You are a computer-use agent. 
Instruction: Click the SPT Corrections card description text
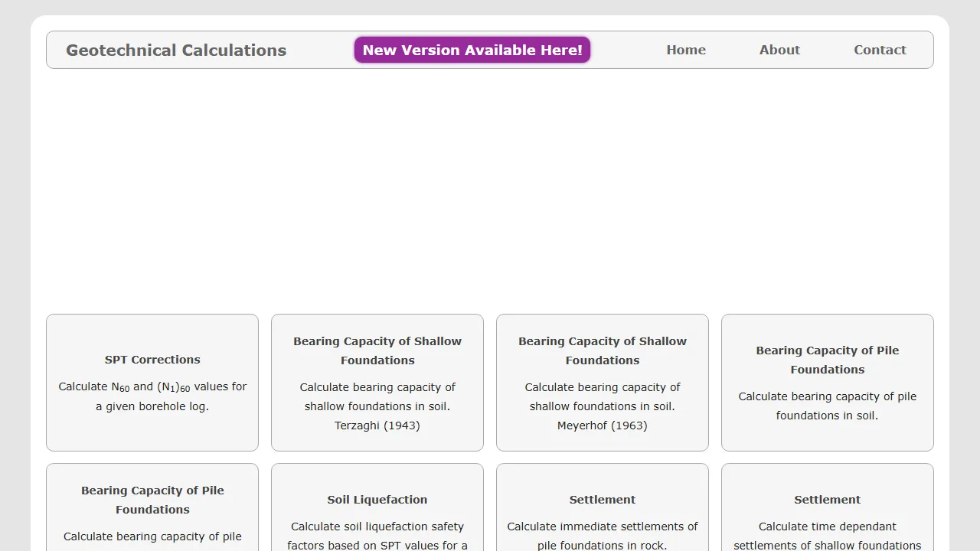tap(152, 396)
